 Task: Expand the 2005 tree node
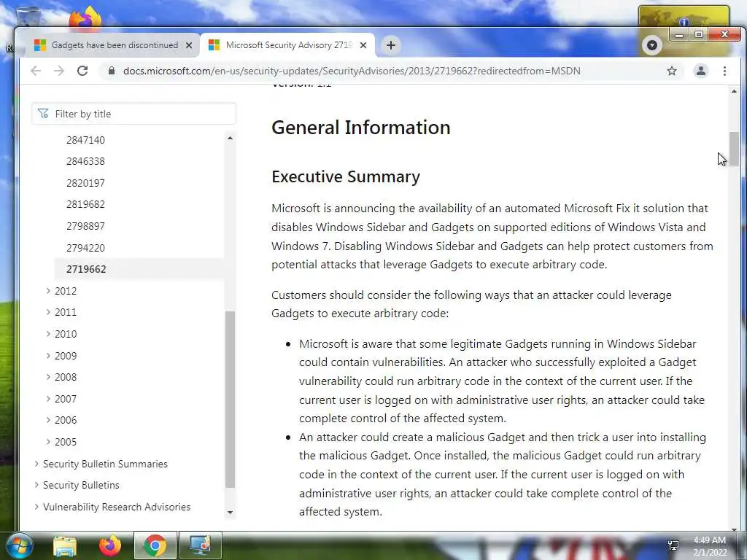coord(48,441)
